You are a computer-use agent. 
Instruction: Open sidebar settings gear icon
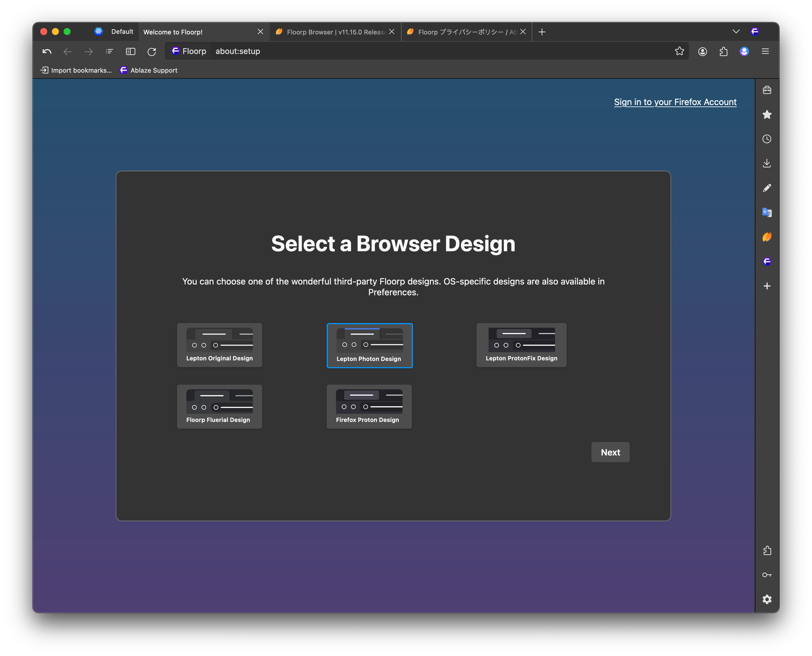[x=767, y=599]
